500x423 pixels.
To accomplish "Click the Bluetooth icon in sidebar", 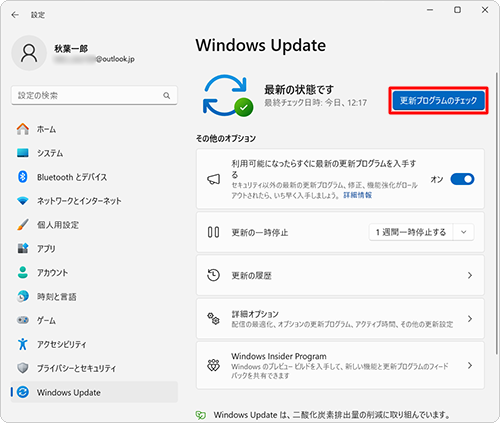I will (23, 177).
